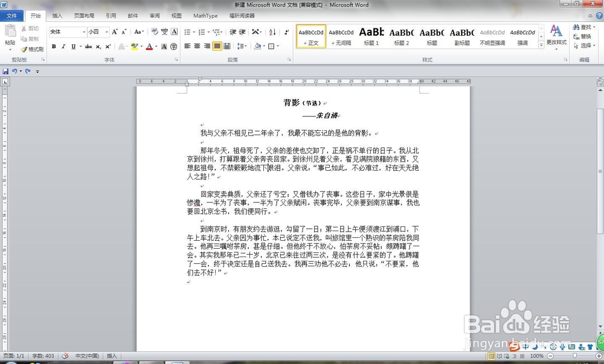604x364 pixels.
Task: Click the paragraph shading paint bucket
Action: pyautogui.click(x=257, y=46)
